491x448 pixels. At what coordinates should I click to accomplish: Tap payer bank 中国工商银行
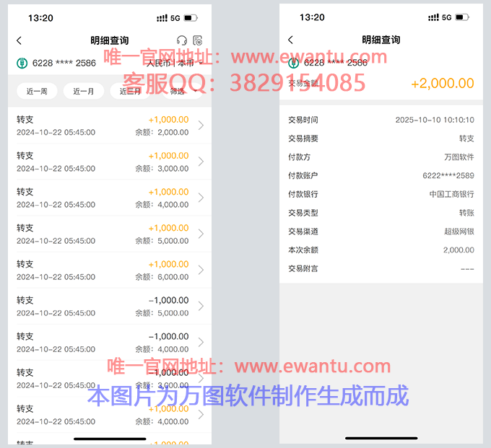pos(451,194)
